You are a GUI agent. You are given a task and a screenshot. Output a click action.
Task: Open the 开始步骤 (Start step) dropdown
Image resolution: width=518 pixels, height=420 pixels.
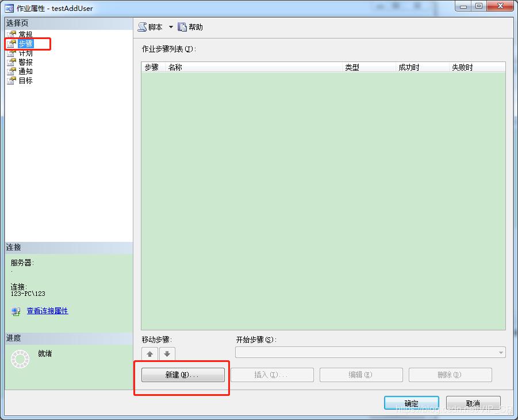point(500,353)
